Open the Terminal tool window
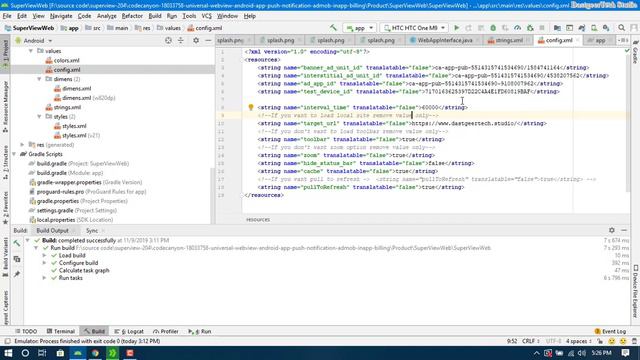Viewport: 640px width, 360px height. [x=61, y=331]
